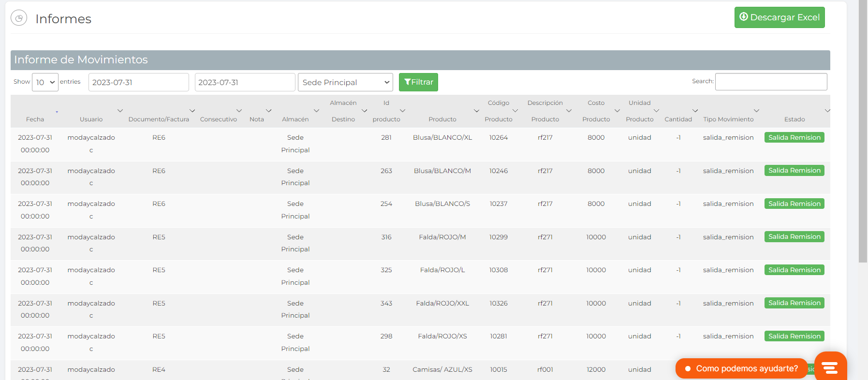This screenshot has height=380, width=868.
Task: Click product id 254
Action: 386,204
